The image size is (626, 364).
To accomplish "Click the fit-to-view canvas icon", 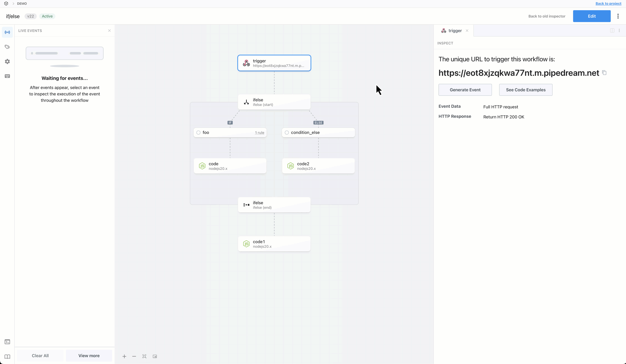I will point(144,356).
